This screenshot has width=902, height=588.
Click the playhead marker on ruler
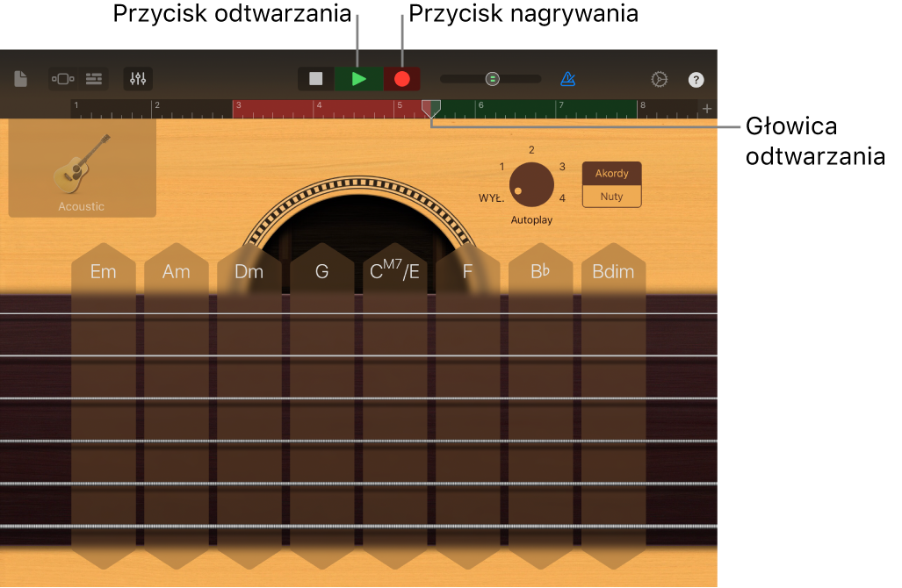pyautogui.click(x=431, y=109)
